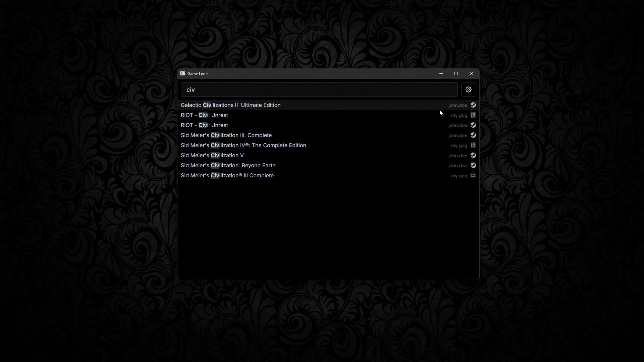Click Steam icon on Galactic Civilizations II row
Screen dimensions: 644x362
click(x=473, y=105)
